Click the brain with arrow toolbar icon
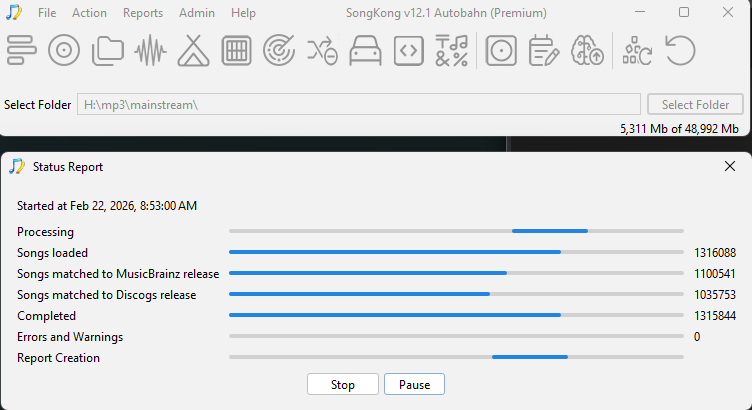This screenshot has width=752, height=410. [x=587, y=50]
